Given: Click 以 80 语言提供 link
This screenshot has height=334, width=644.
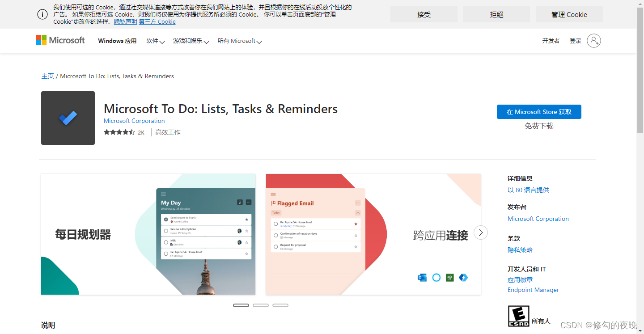Looking at the screenshot, I should [528, 190].
